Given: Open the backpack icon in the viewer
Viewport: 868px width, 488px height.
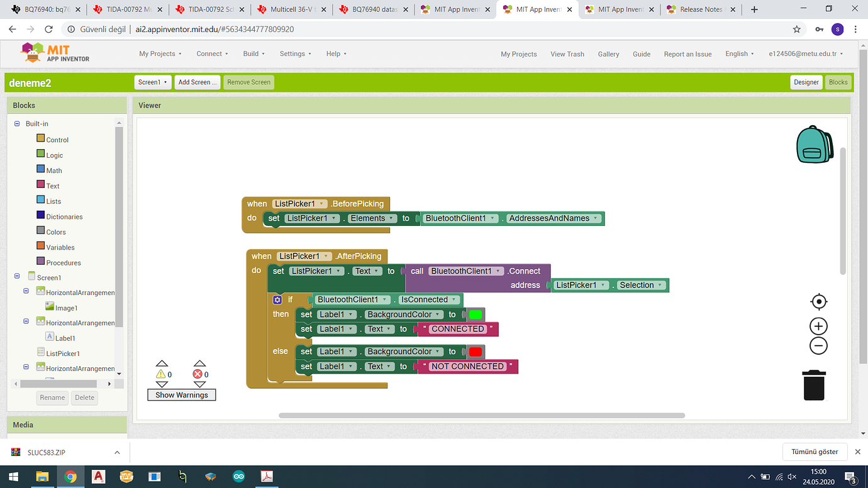Looking at the screenshot, I should (815, 145).
